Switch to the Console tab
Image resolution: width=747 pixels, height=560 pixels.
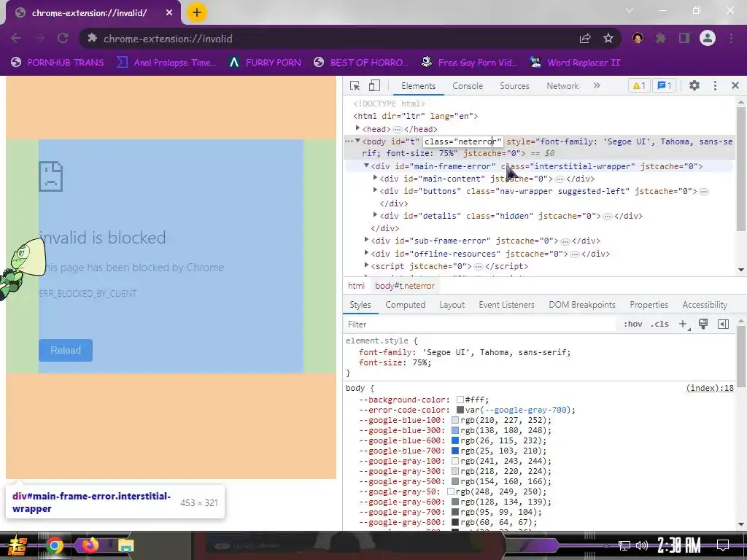point(468,86)
